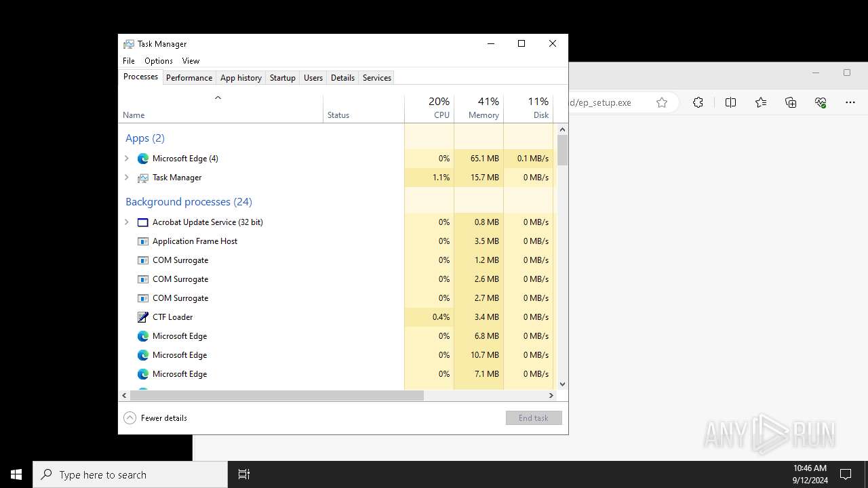Switch to the App history tab
This screenshot has width=868, height=488.
pyautogui.click(x=241, y=78)
